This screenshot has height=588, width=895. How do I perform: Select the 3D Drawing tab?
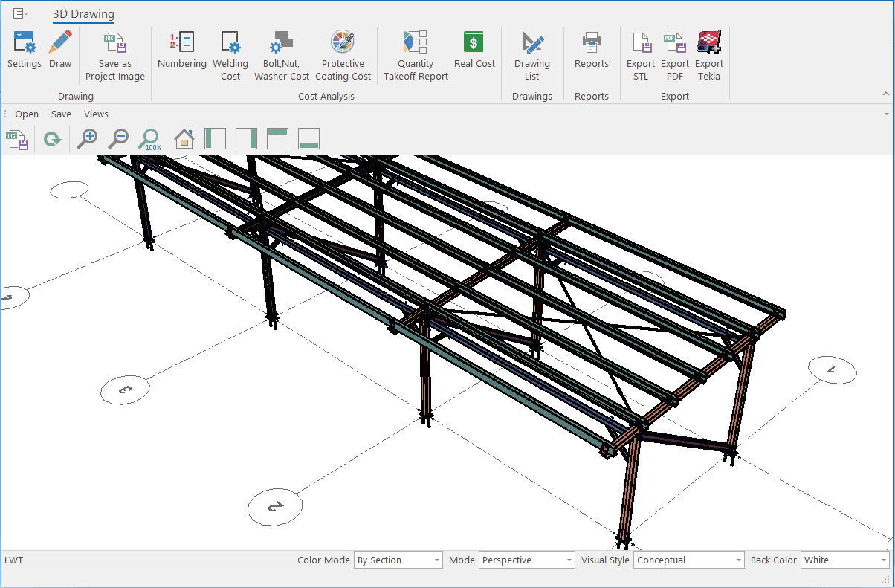[x=83, y=13]
